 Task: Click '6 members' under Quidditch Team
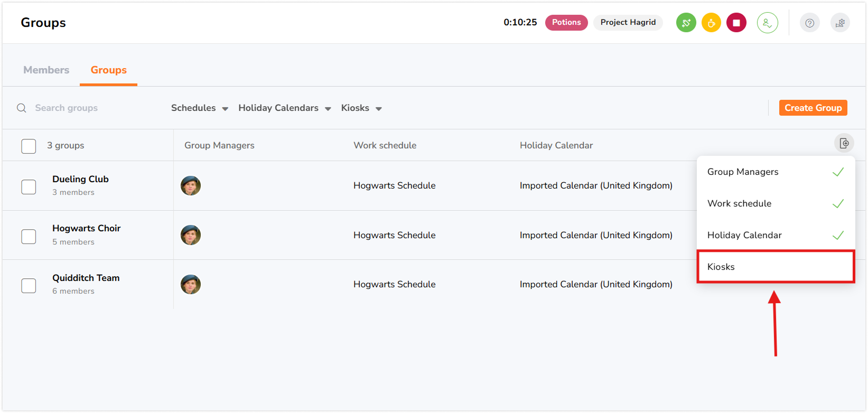click(73, 291)
